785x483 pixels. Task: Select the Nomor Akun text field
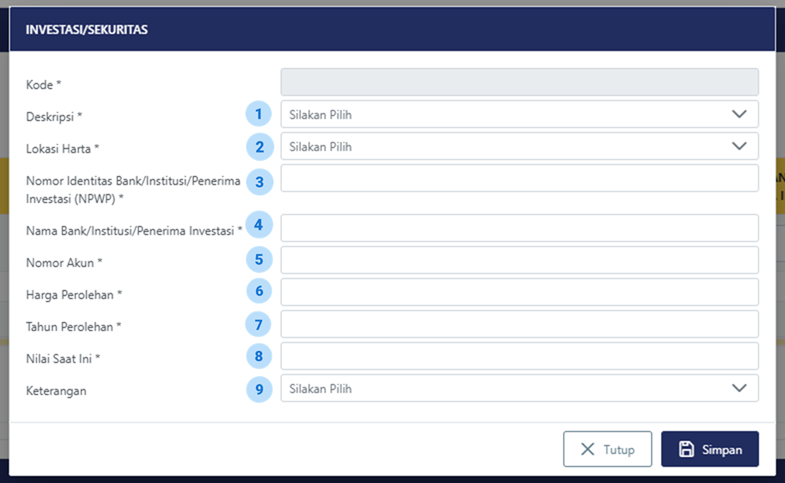tap(519, 260)
